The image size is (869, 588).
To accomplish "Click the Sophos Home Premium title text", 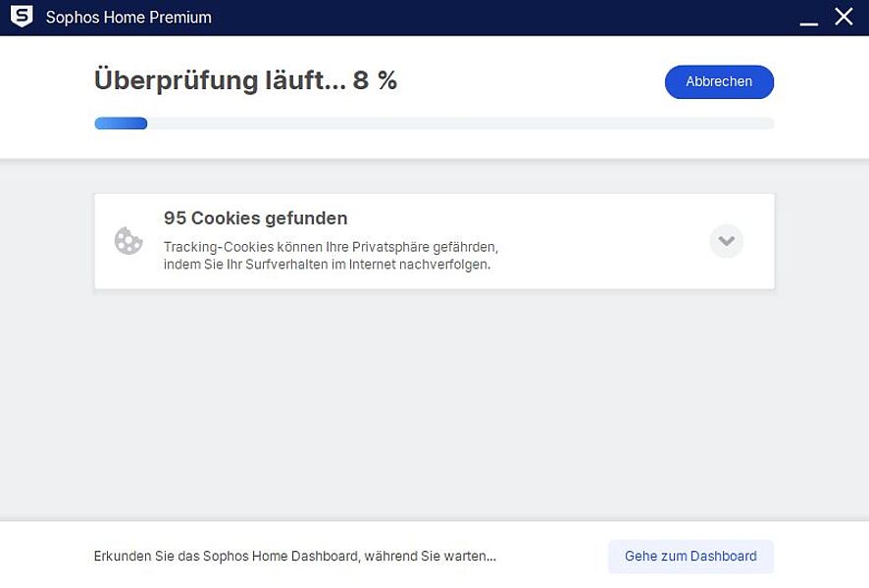I will pyautogui.click(x=128, y=18).
